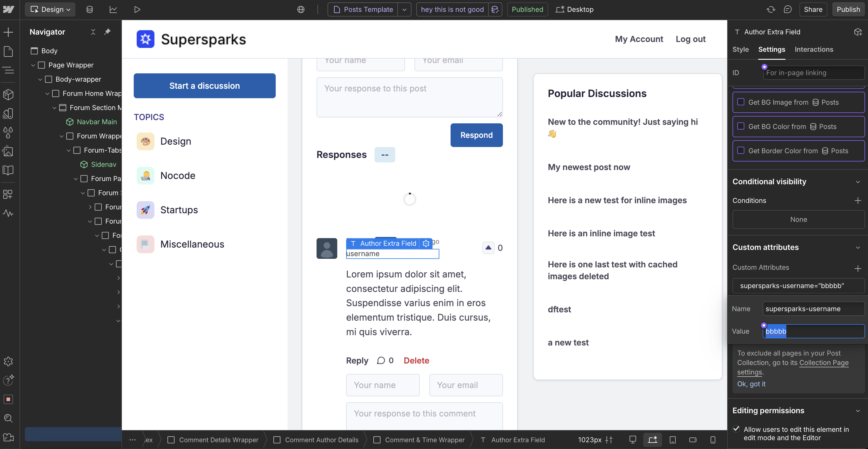
Task: Open the comments speech bubble icon
Action: click(787, 9)
